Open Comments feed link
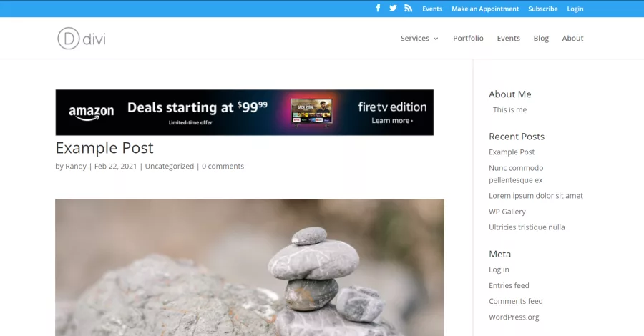This screenshot has width=644, height=336. 515,301
